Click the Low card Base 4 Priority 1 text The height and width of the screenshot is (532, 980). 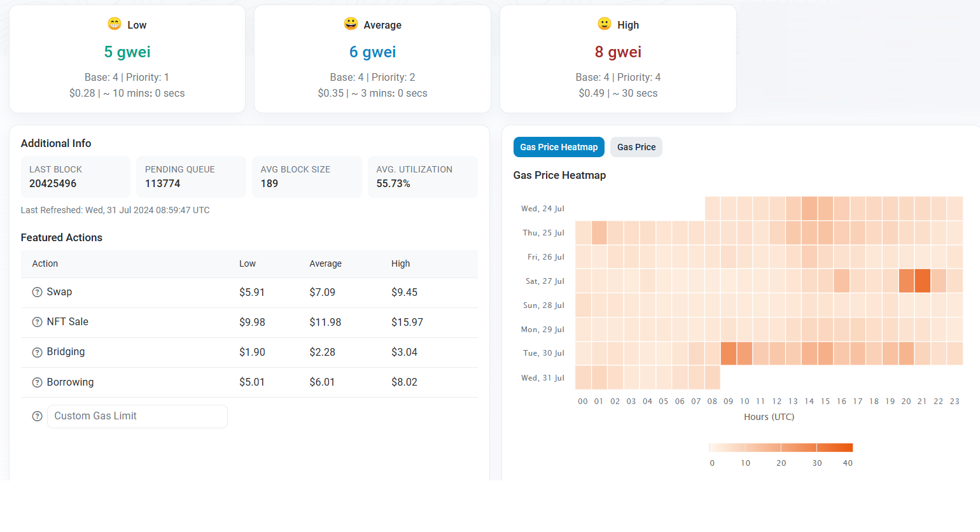click(x=127, y=77)
